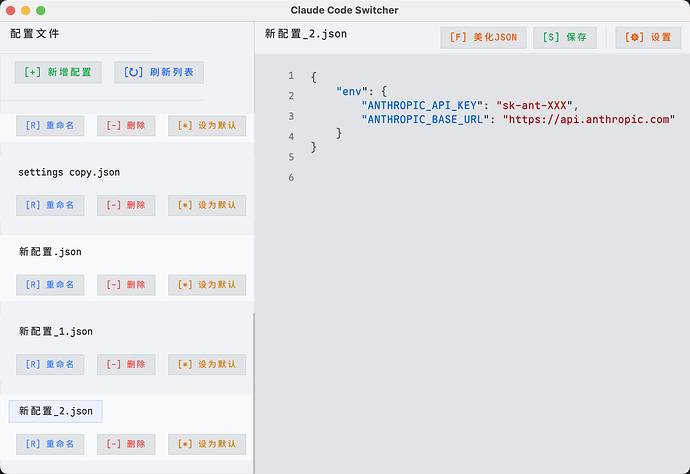The image size is (690, 474).
Task: Click line number 6 in gutter
Action: coord(291,177)
